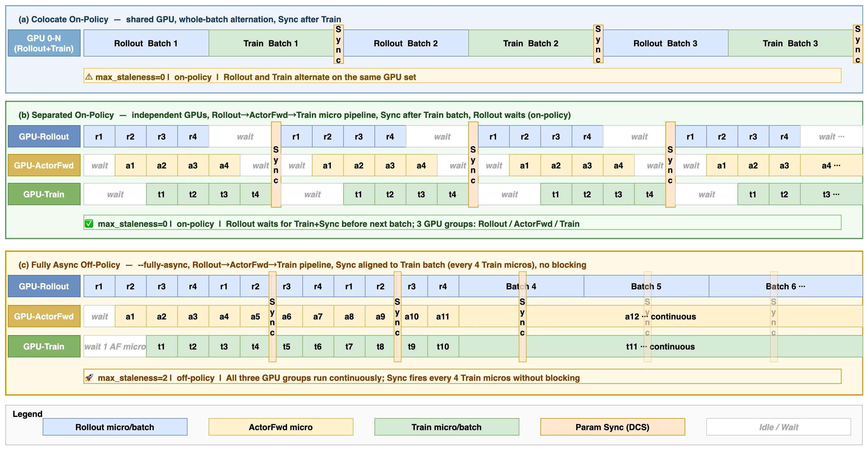Image resolution: width=868 pixels, height=450 pixels.
Task: Select the a9 ActorFwd cell
Action: [x=381, y=316]
